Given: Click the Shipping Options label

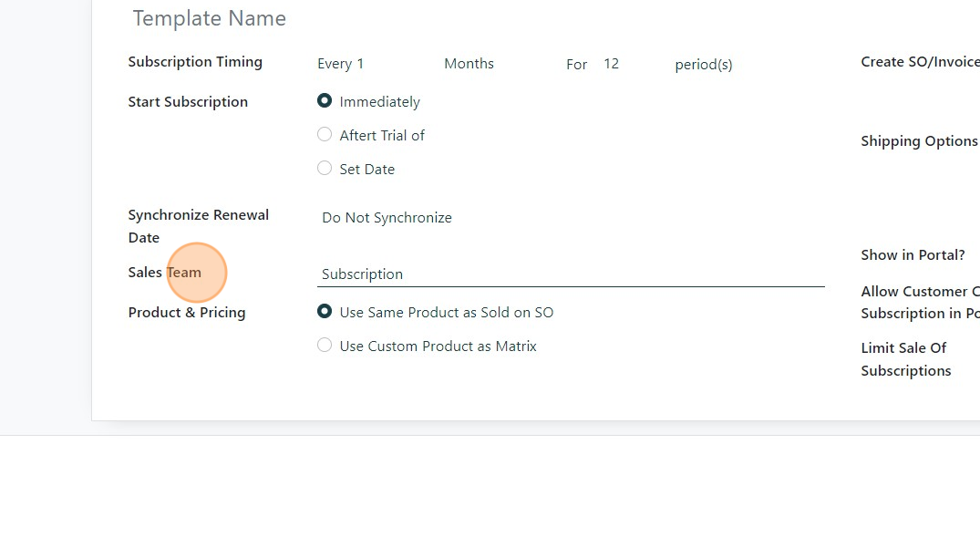Looking at the screenshot, I should click(919, 141).
